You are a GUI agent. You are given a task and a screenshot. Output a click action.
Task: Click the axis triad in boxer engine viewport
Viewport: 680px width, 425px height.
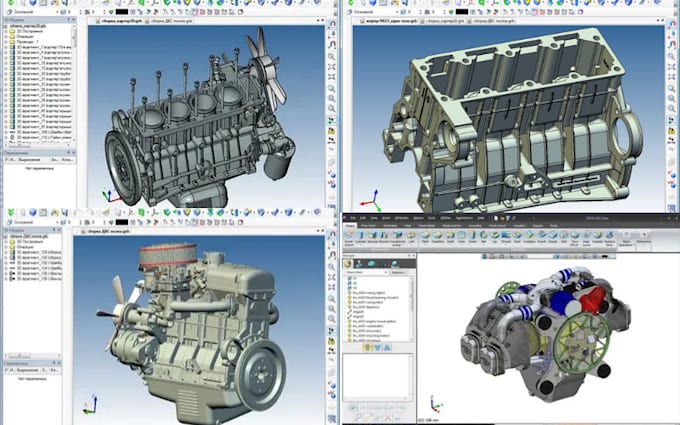click(x=435, y=403)
